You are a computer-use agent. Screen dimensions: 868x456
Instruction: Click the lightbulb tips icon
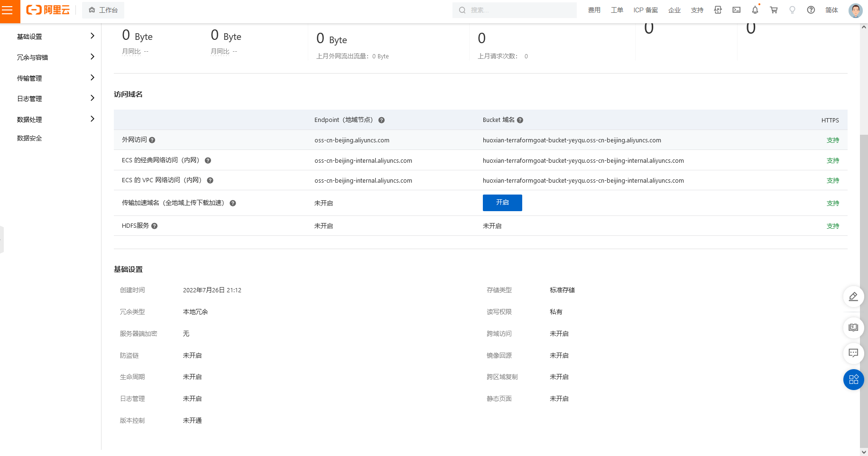(x=792, y=10)
